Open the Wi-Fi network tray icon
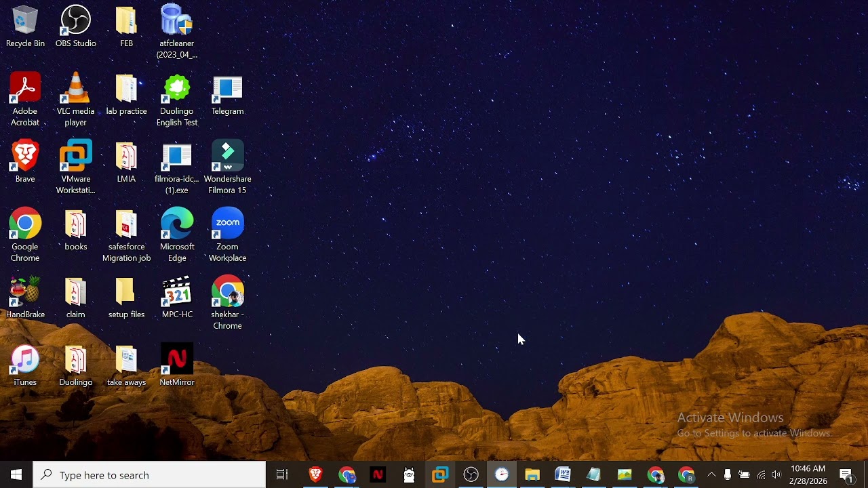 pos(761,475)
